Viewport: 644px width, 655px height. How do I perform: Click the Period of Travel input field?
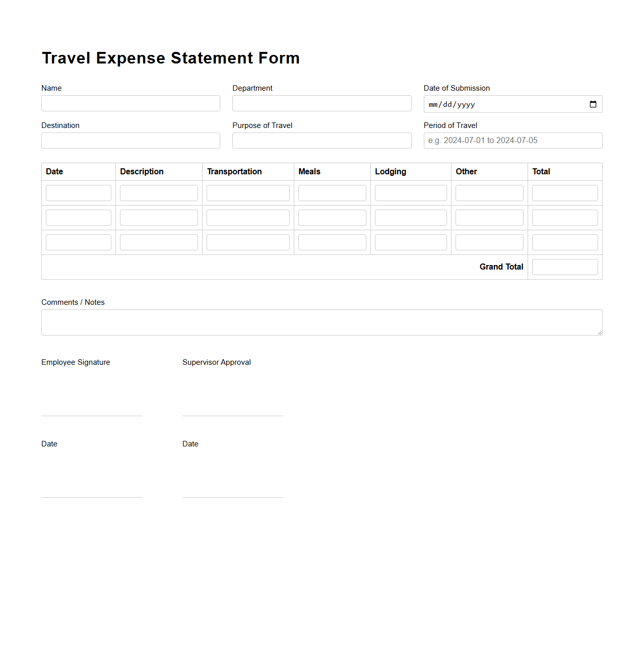pos(512,141)
